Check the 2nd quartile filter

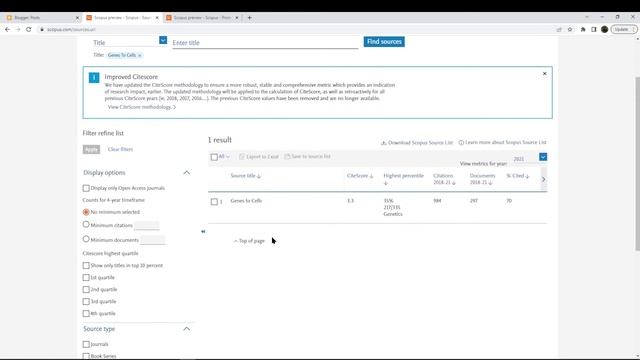tap(86, 290)
